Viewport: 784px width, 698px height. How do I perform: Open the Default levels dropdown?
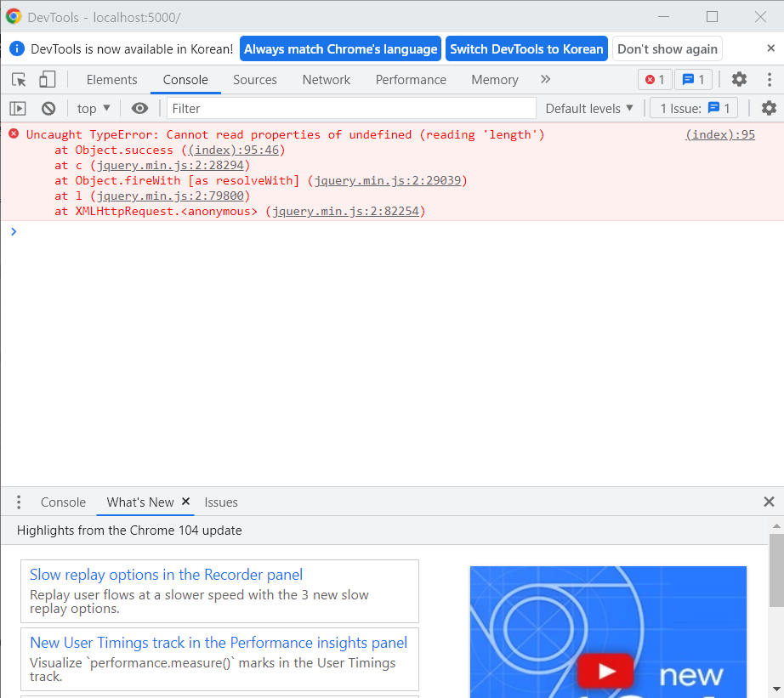tap(589, 109)
